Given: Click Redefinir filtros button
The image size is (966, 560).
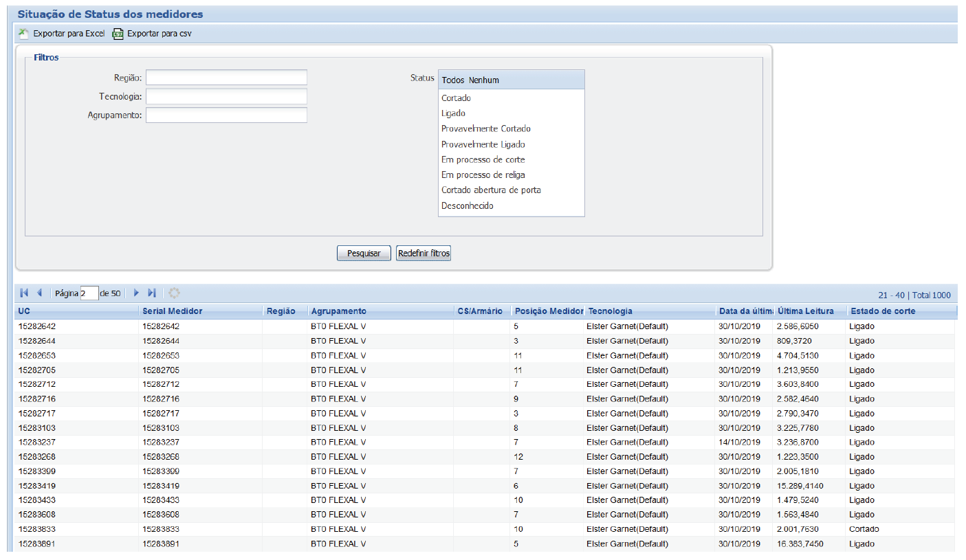Looking at the screenshot, I should 424,254.
